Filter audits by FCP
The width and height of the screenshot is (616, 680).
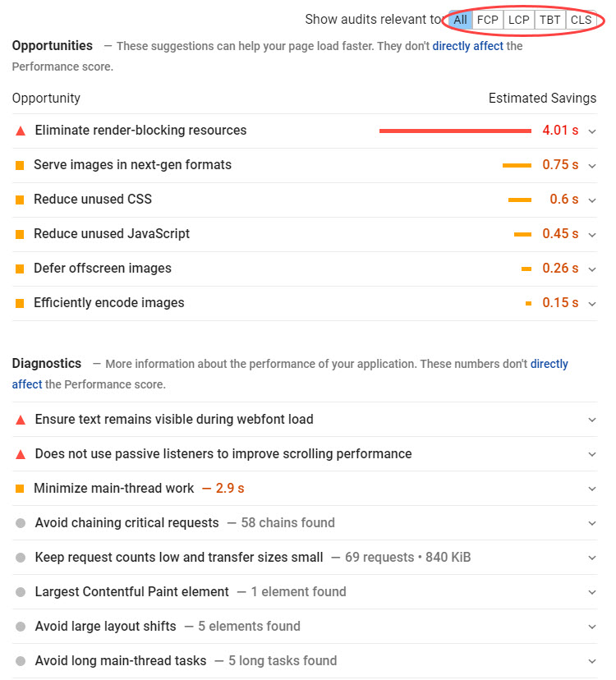(488, 20)
